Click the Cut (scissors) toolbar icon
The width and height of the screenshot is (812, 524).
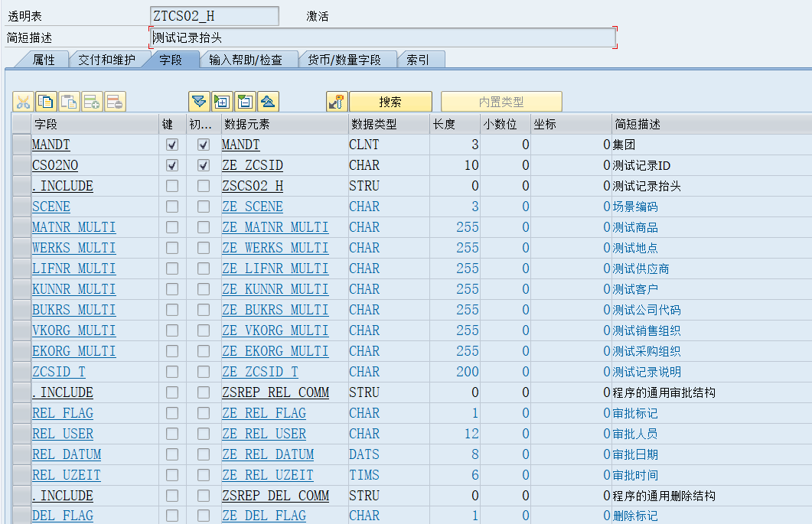(23, 102)
